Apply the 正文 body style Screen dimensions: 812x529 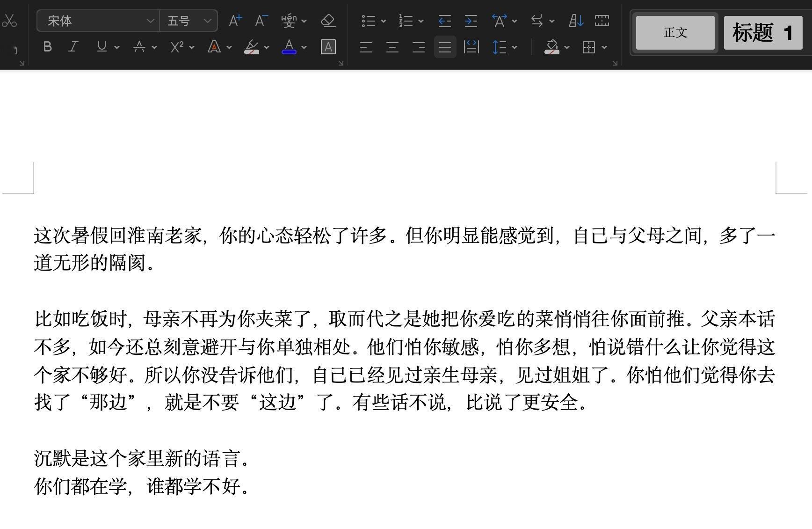pos(675,33)
